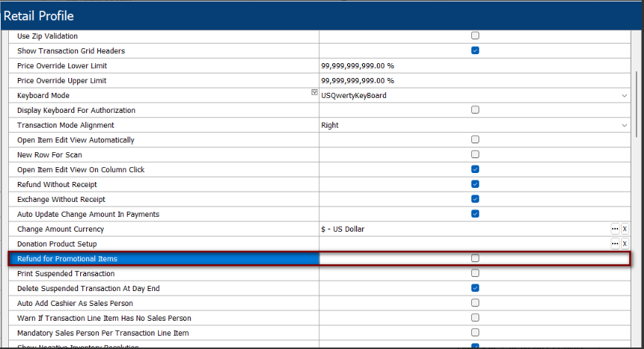Uncheck Show Transaction Grid Headers
The height and width of the screenshot is (349, 644).
[x=475, y=50]
